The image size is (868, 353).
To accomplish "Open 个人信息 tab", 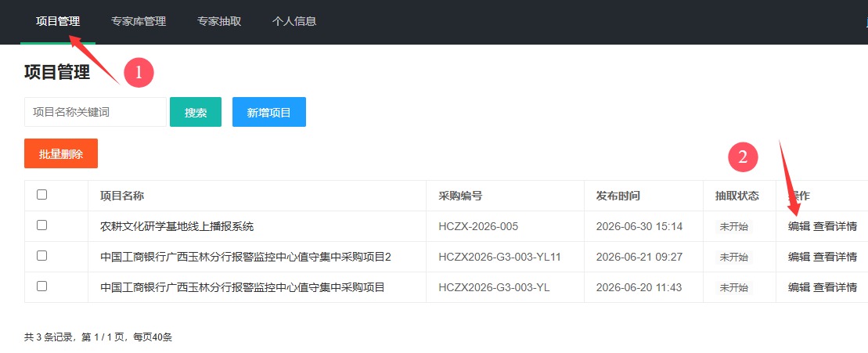I will coord(294,22).
